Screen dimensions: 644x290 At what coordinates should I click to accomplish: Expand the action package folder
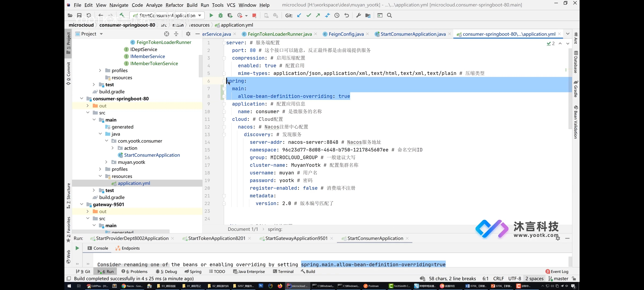click(113, 148)
